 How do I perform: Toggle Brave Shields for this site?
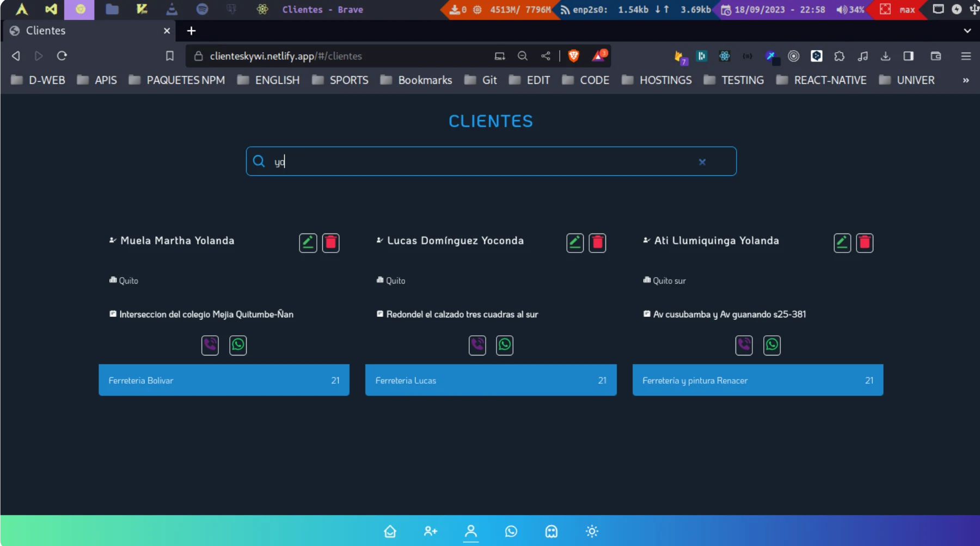[573, 56]
